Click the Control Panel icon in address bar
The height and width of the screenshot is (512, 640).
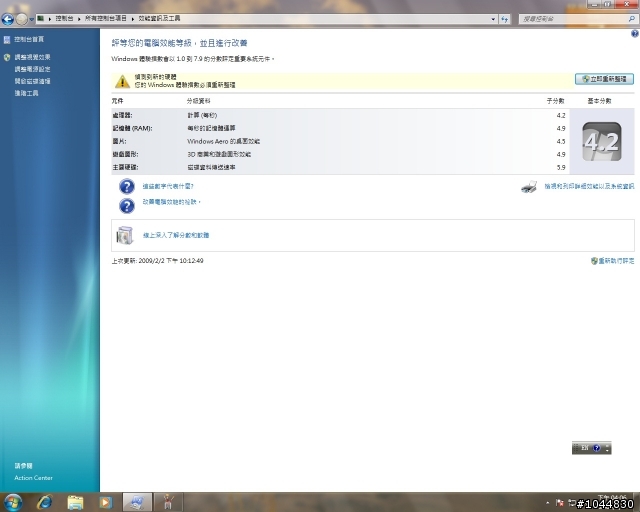click(x=41, y=18)
